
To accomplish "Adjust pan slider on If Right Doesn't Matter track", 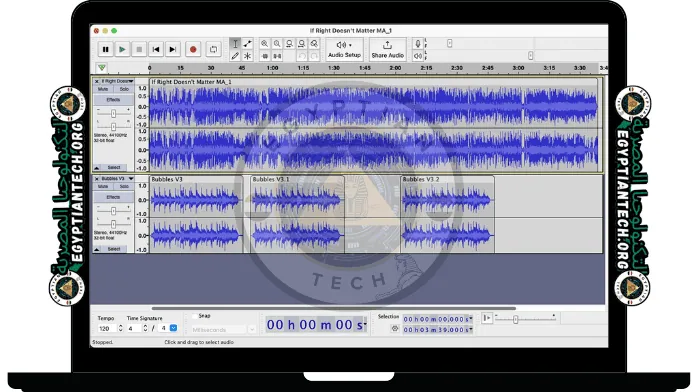I will point(114,126).
